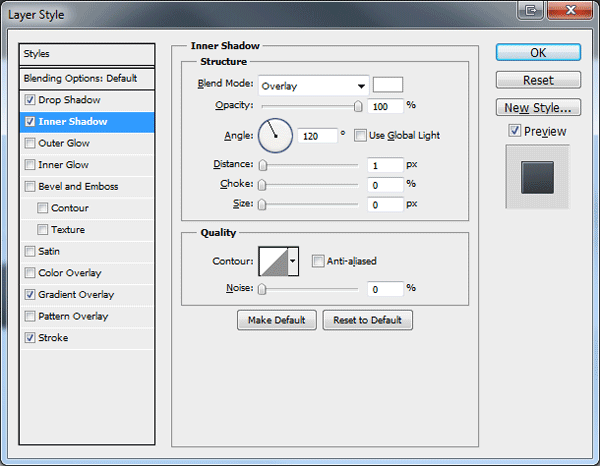Select the Styles list header
Screen dimensions: 600x466
tap(87, 54)
